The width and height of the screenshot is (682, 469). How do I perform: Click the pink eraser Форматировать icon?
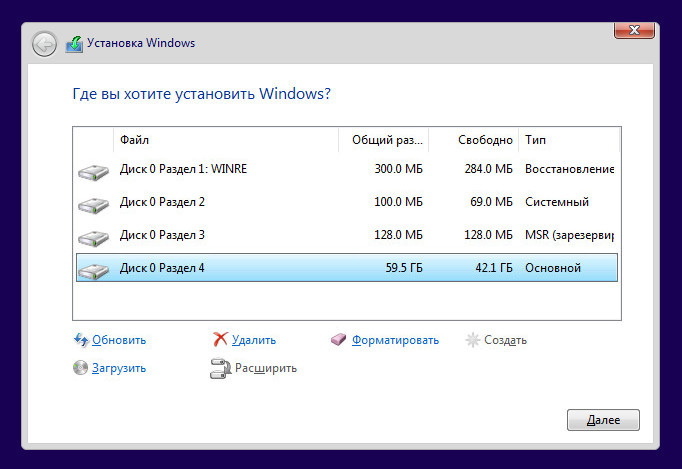(338, 339)
